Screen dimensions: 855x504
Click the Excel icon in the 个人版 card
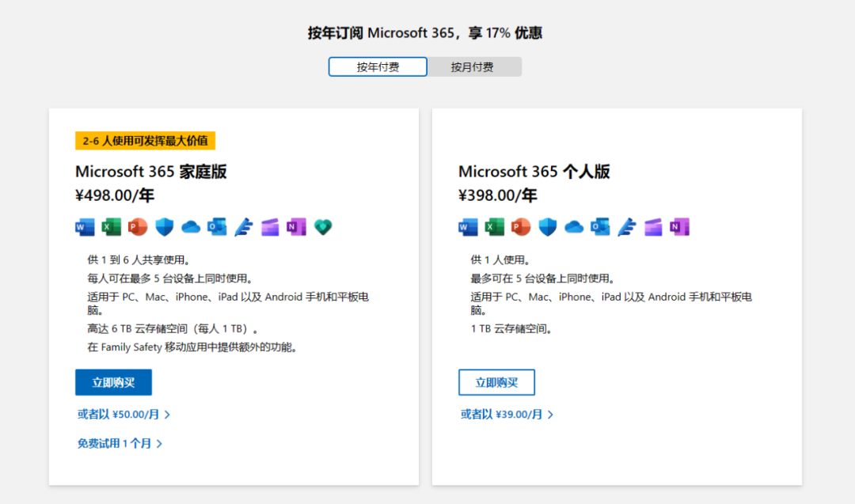495,226
